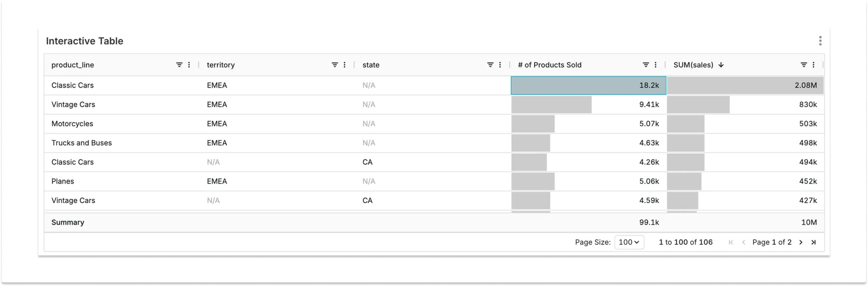
Task: Select the 18.2k products sold cell
Action: (588, 85)
